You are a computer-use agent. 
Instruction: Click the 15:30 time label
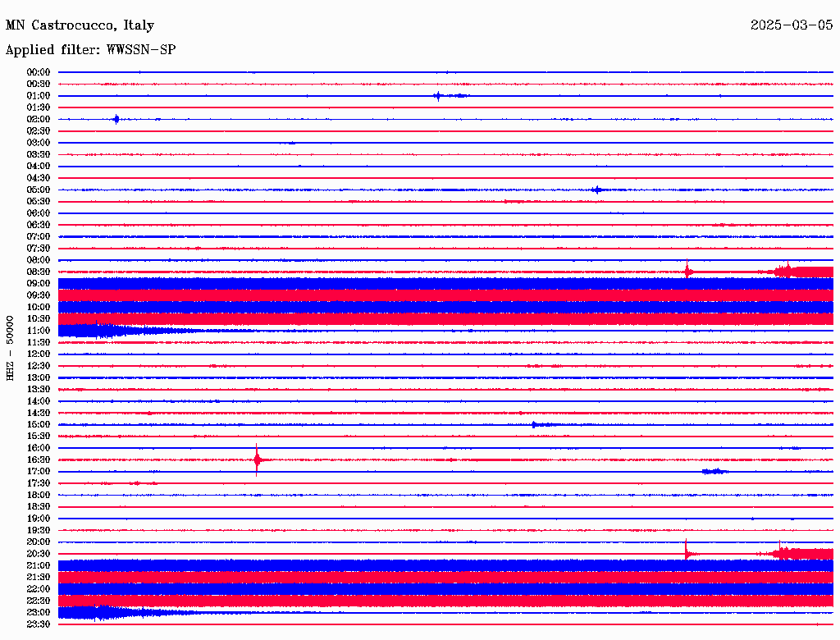tap(38, 437)
